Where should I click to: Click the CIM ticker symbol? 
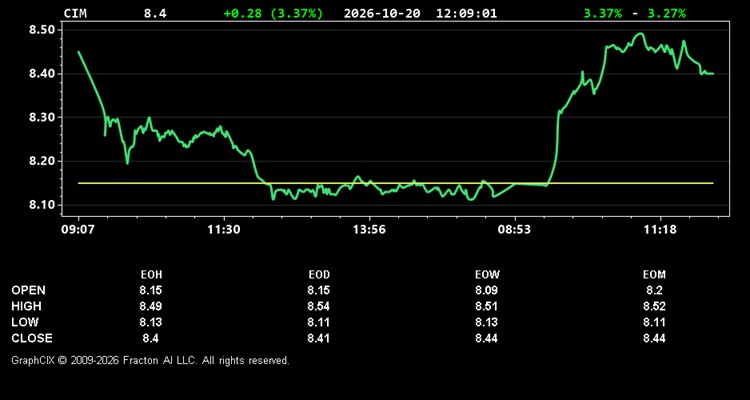(75, 13)
